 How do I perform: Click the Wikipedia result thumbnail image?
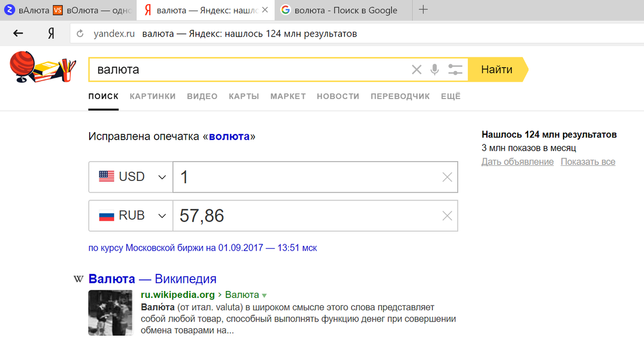click(111, 313)
